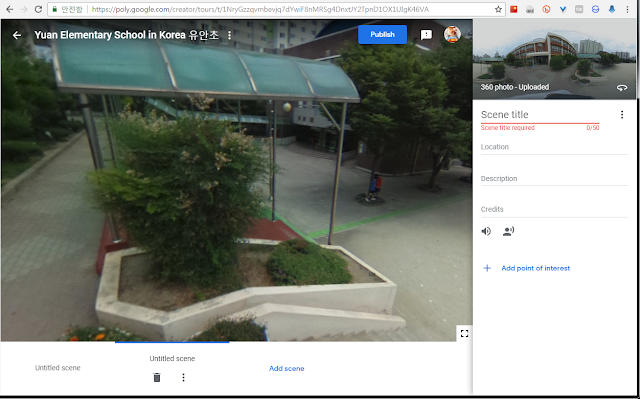Click the 360 photo uploaded thumbnail
The width and height of the screenshot is (640, 399).
coord(554,59)
